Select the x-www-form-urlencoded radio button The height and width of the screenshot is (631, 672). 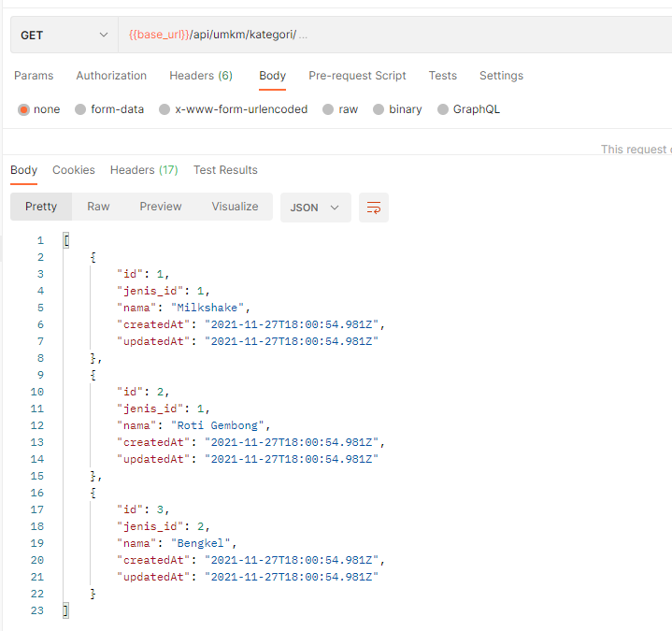[164, 109]
